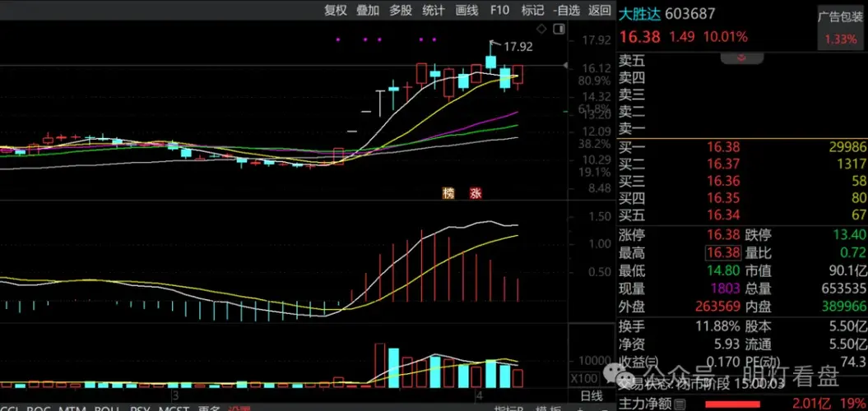Screen dimensions: 868x411
Task: Click the X100 volume scale label
Action: [x=584, y=378]
